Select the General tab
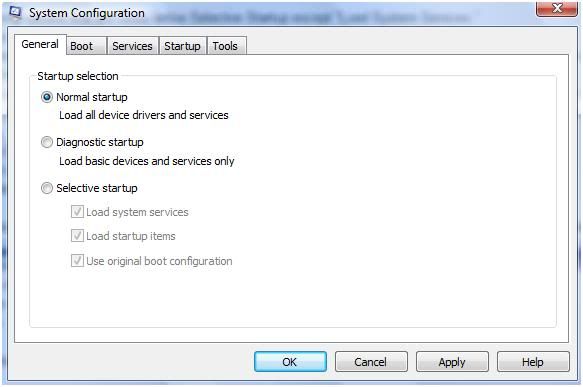Viewport: 583px width, 387px height. point(41,45)
